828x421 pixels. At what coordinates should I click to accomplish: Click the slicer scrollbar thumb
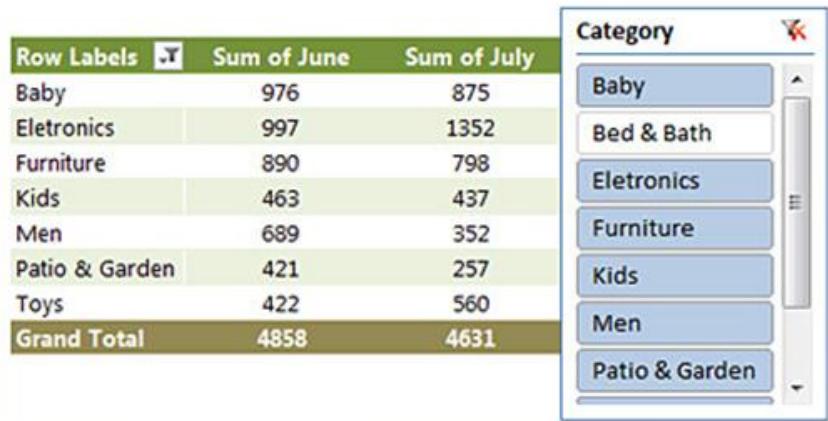tap(797, 202)
